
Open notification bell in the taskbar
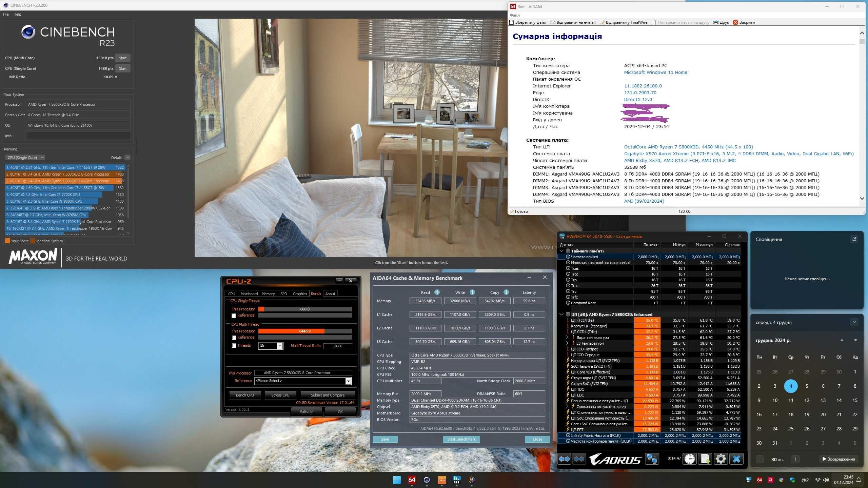[859, 480]
